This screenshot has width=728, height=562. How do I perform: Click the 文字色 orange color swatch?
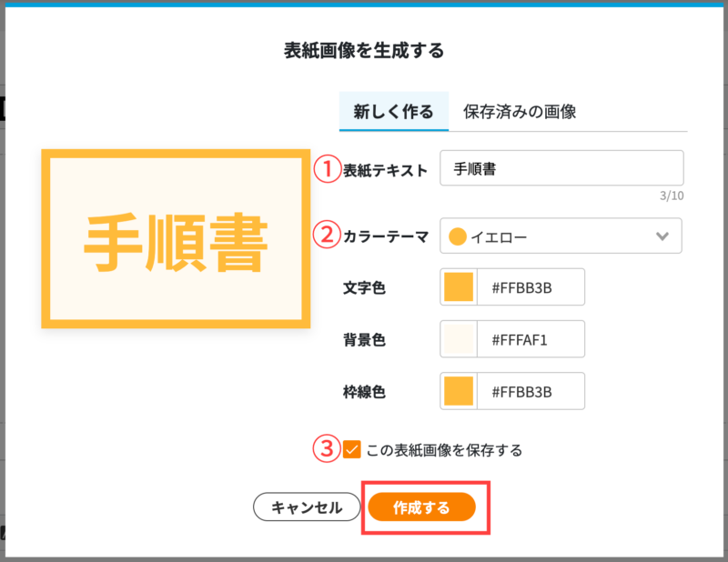click(460, 286)
